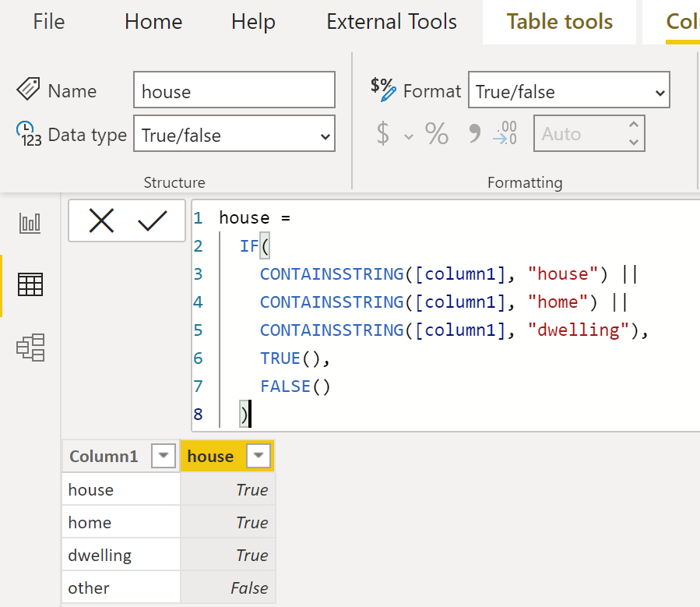Screen dimensions: 700x607
Task: Apply currency format with dollar icon
Action: [382, 133]
